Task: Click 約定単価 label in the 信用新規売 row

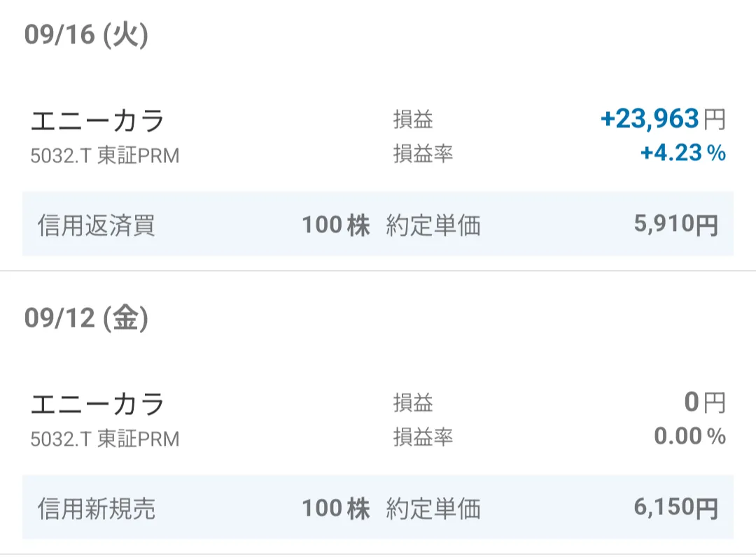Action: (x=433, y=509)
